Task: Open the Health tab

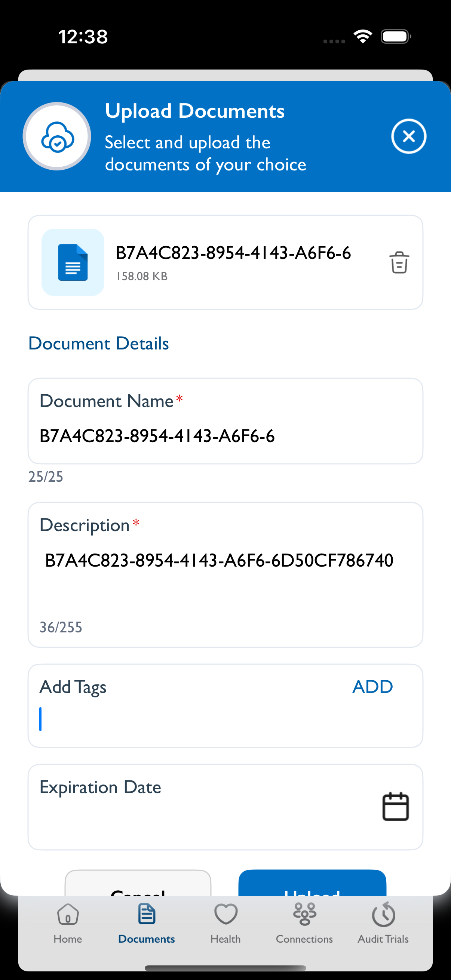Action: [x=226, y=923]
